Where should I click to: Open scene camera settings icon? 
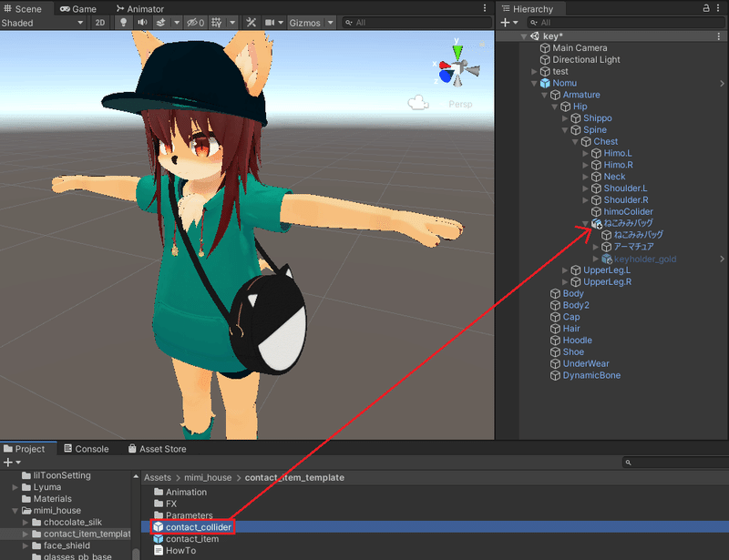270,22
